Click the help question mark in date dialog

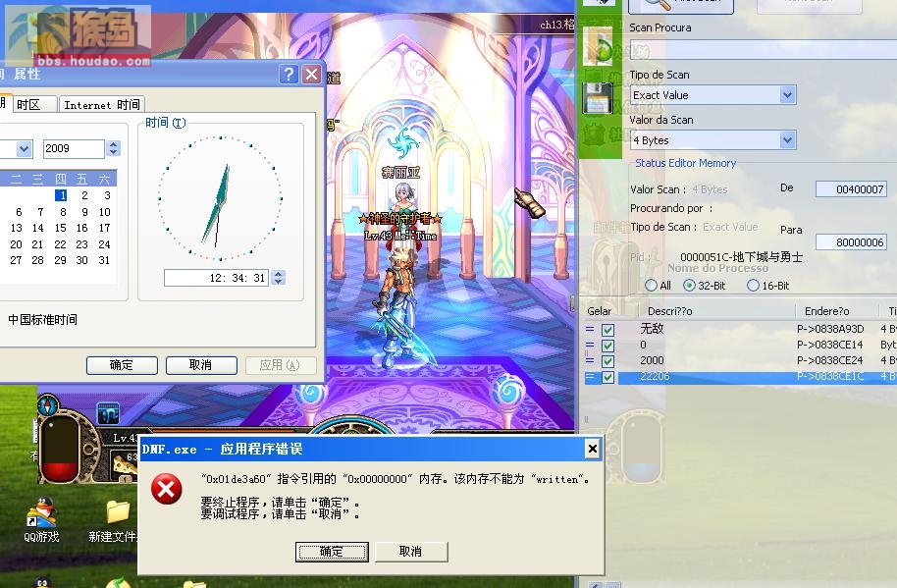[289, 74]
